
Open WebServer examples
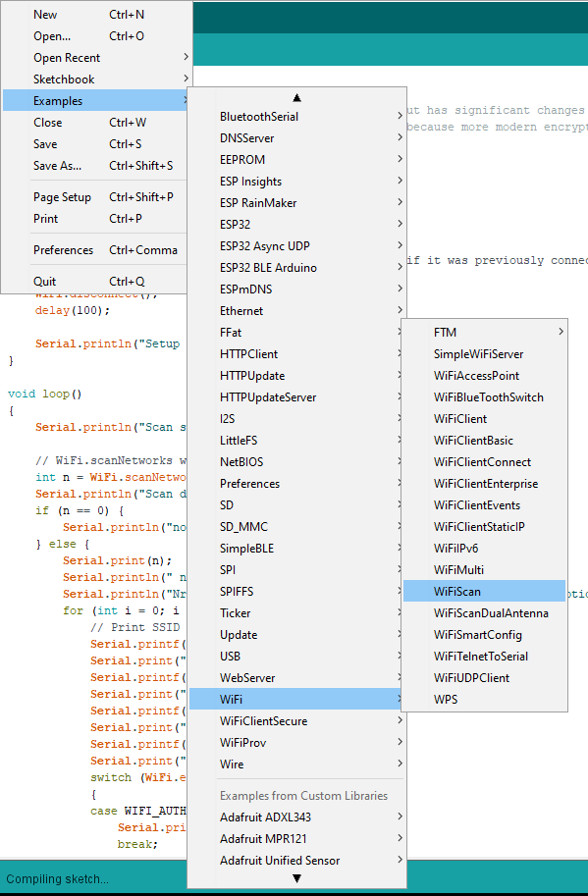coord(296,678)
